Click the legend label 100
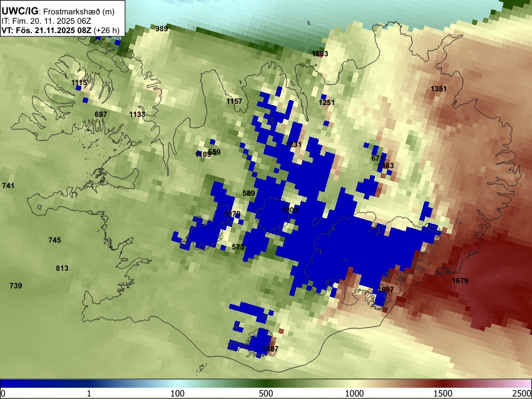Viewport: 532px width, 399px height. click(x=178, y=393)
